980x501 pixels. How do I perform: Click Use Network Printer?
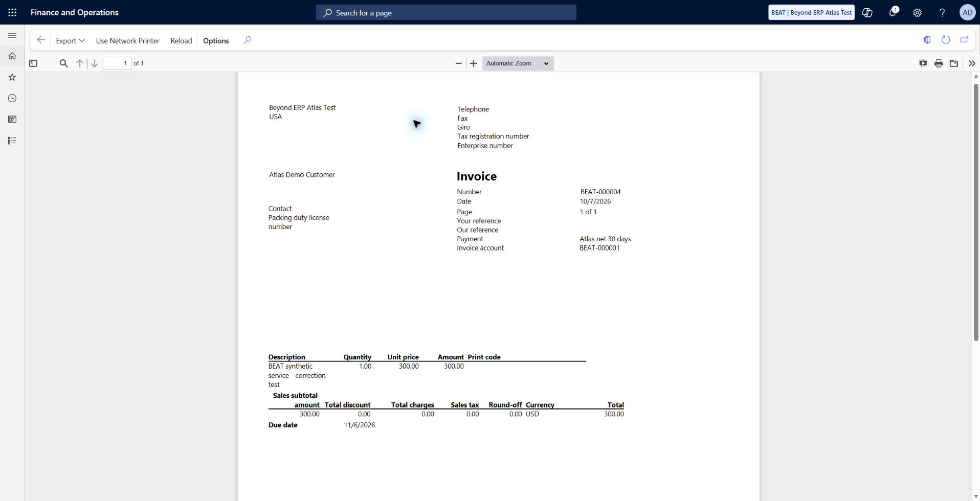point(128,41)
